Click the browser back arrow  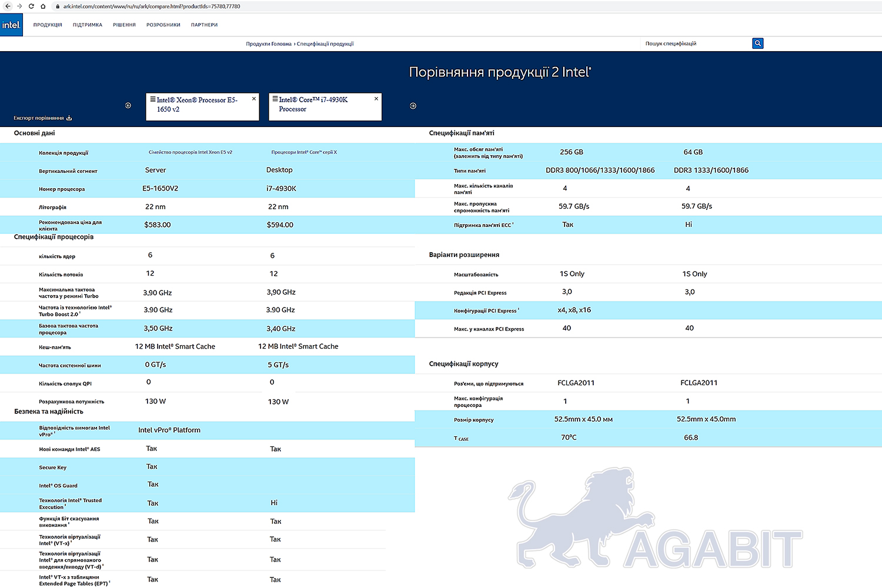pyautogui.click(x=8, y=6)
